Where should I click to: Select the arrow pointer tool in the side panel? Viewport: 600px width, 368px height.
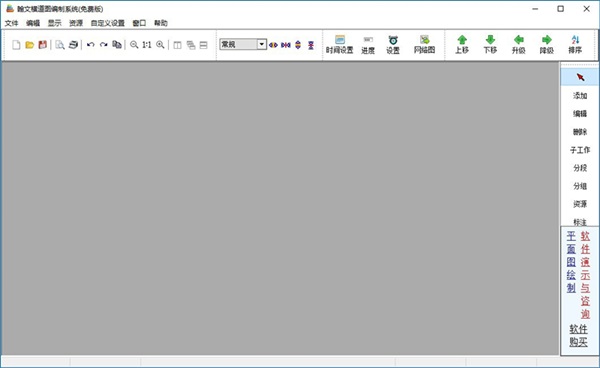(x=580, y=77)
